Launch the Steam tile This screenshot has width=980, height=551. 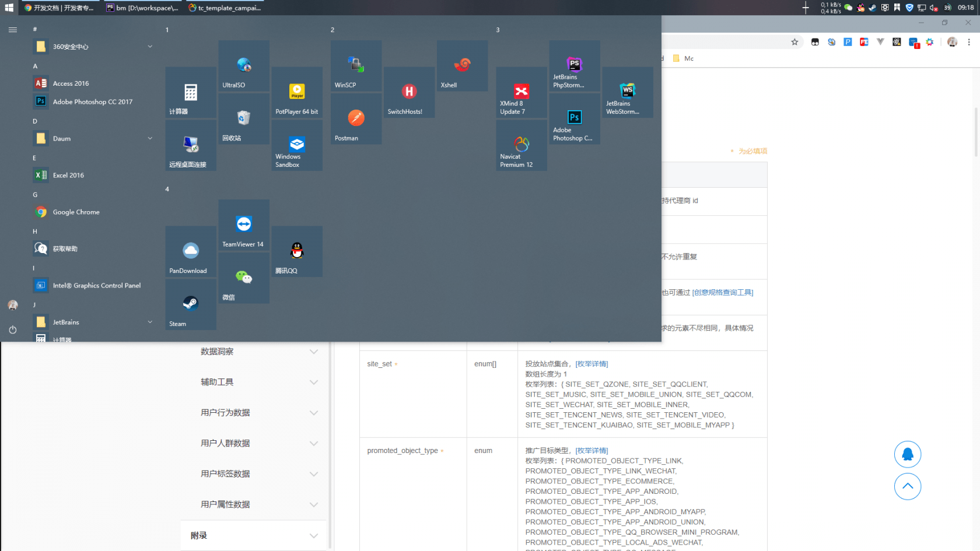pyautogui.click(x=191, y=304)
